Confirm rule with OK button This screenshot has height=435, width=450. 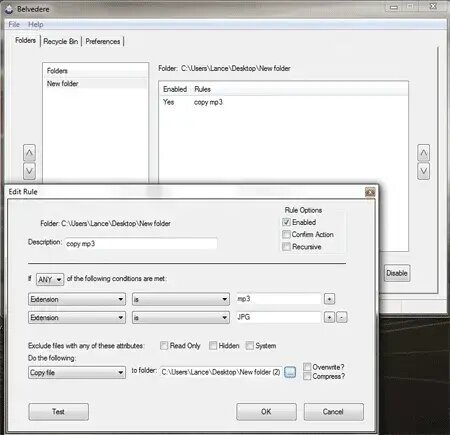266,412
